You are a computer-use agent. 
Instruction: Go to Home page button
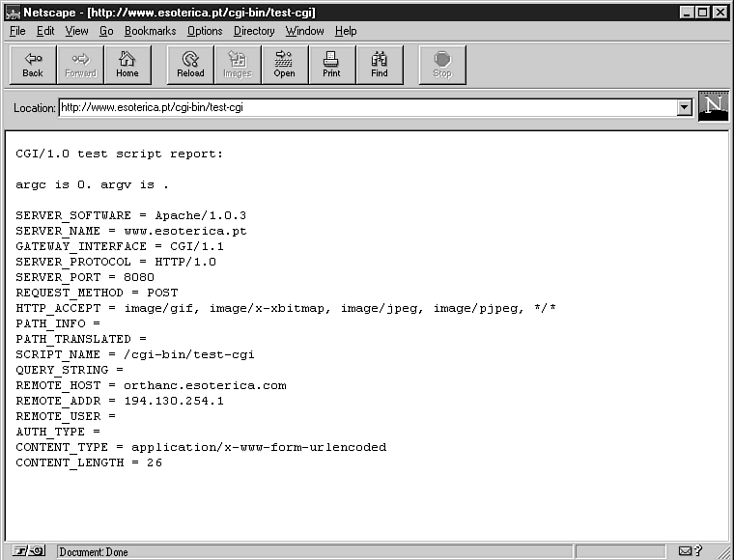tap(127, 65)
